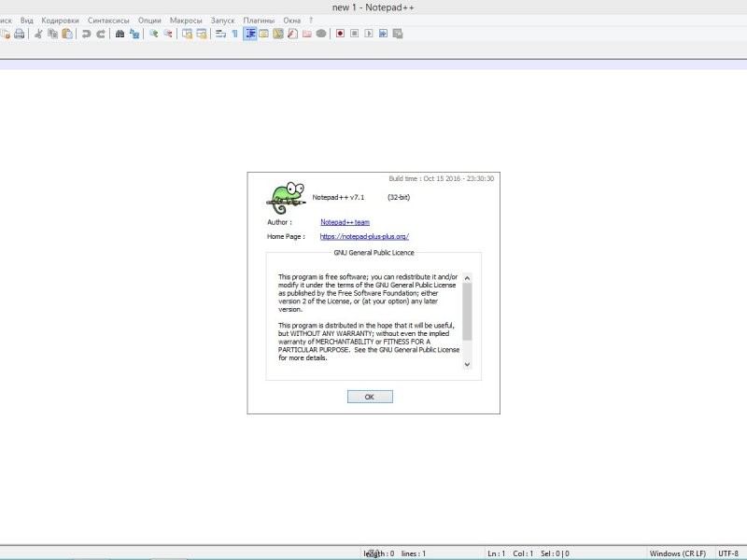Viewport: 747px width, 560px height.
Task: Click the Zoom Out icon
Action: pos(168,34)
